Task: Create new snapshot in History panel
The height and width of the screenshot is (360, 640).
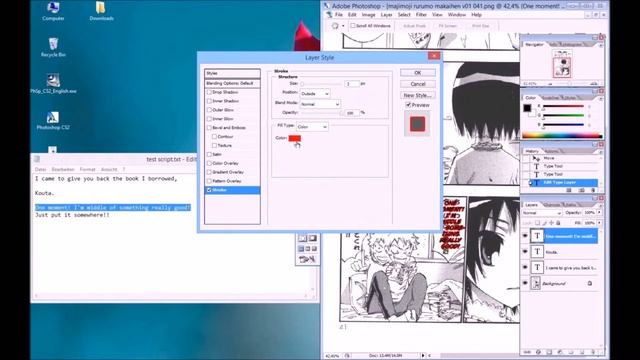Action: click(582, 191)
